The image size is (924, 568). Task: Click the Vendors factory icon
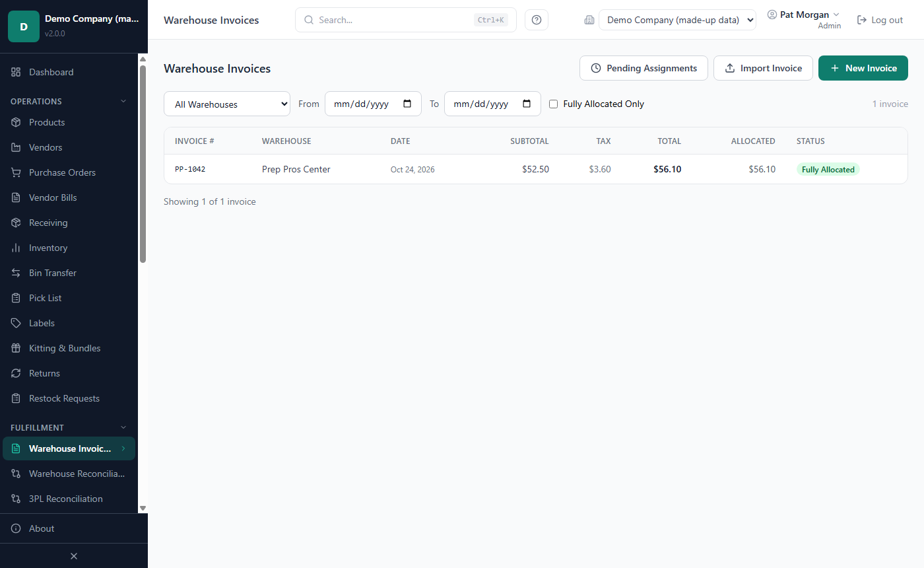16,147
